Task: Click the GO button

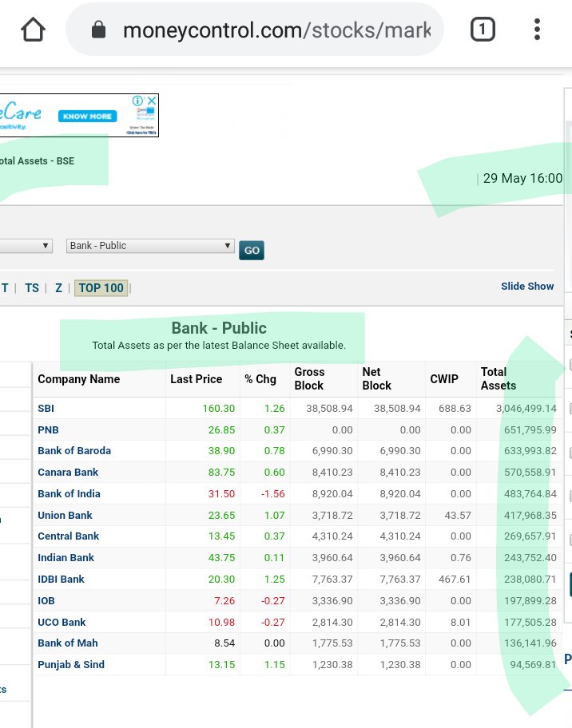Action: (x=252, y=251)
